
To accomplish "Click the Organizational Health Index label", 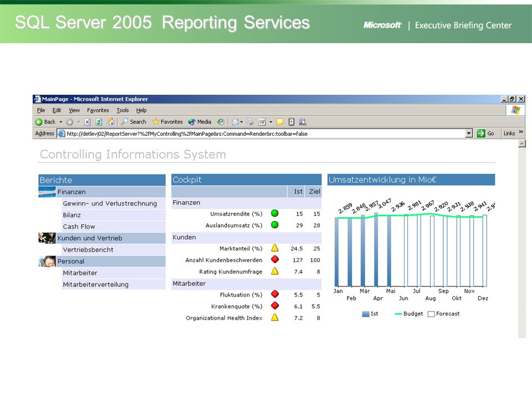I will tap(224, 318).
